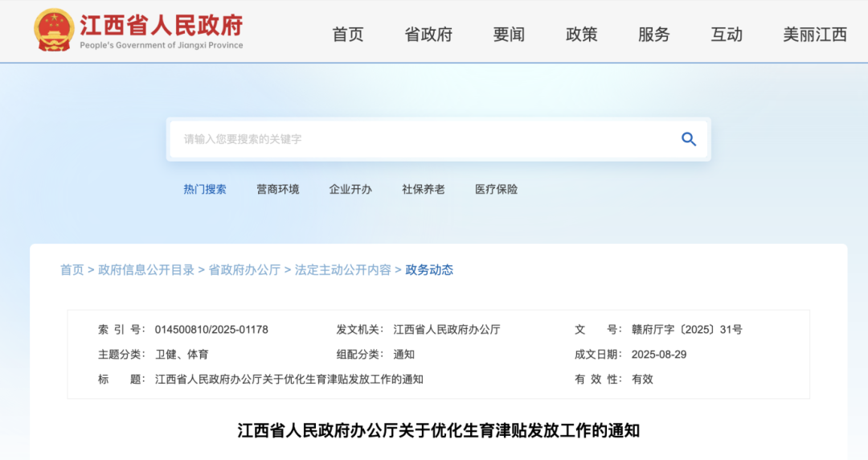Screen dimensions: 868x460
Task: Click the magnifying glass search icon
Action: [x=688, y=139]
